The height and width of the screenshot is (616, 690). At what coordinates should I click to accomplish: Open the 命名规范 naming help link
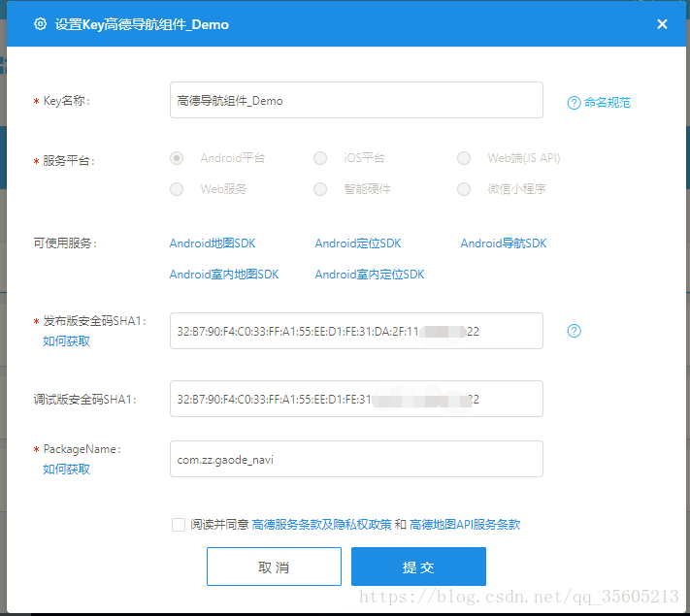tap(608, 103)
